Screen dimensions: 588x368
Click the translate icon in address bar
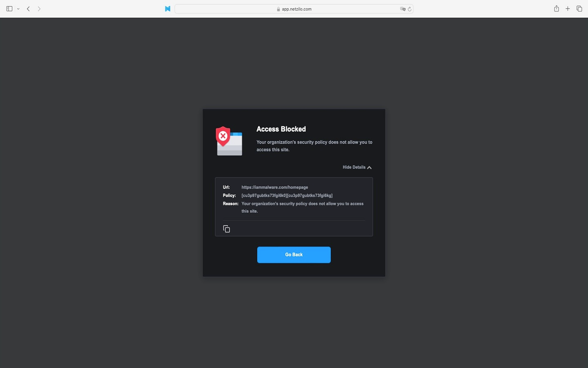coord(403,9)
